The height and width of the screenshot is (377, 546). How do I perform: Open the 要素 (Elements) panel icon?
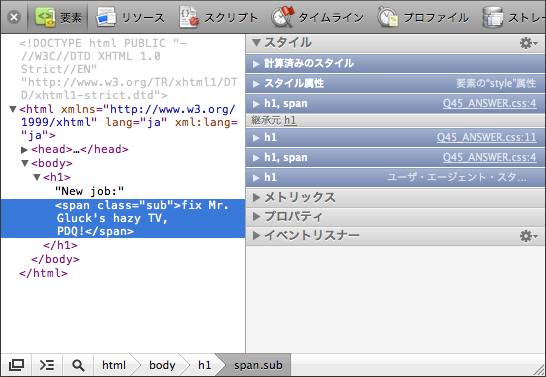[45, 17]
